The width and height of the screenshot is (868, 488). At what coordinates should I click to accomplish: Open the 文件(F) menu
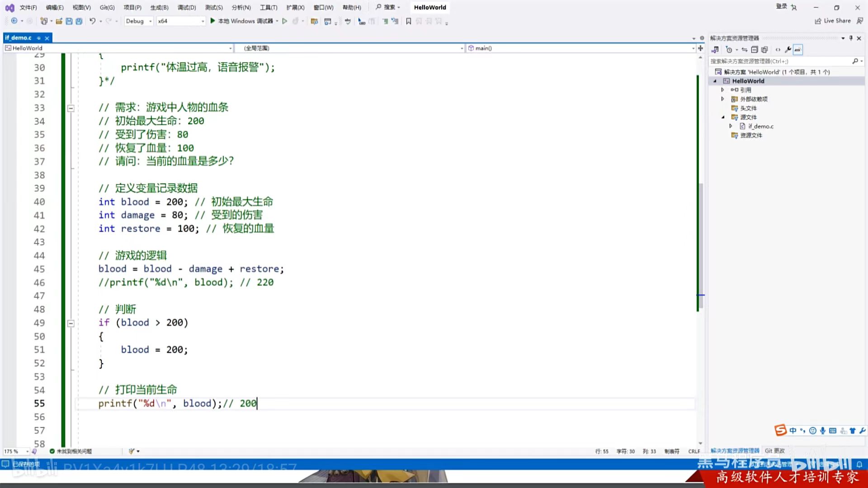pyautogui.click(x=28, y=7)
